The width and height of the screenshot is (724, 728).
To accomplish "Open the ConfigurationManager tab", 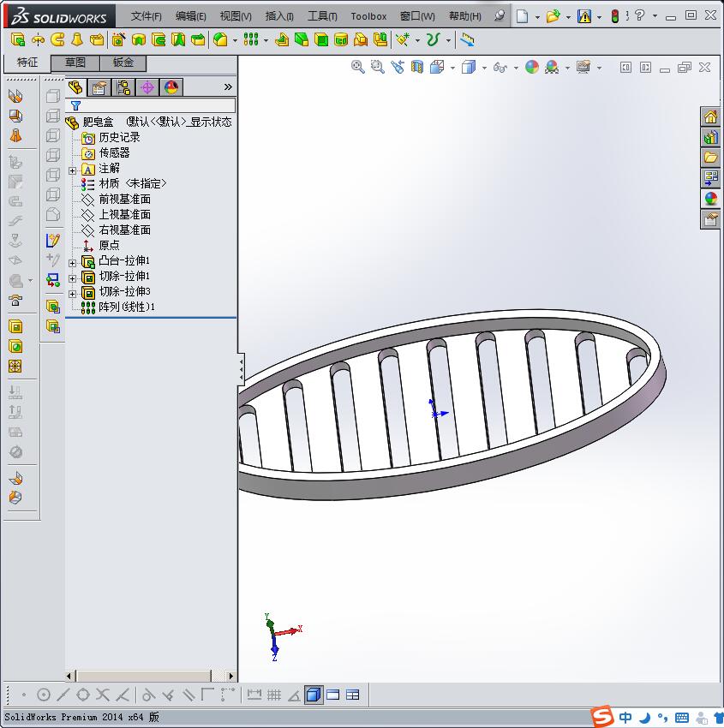I will click(123, 87).
